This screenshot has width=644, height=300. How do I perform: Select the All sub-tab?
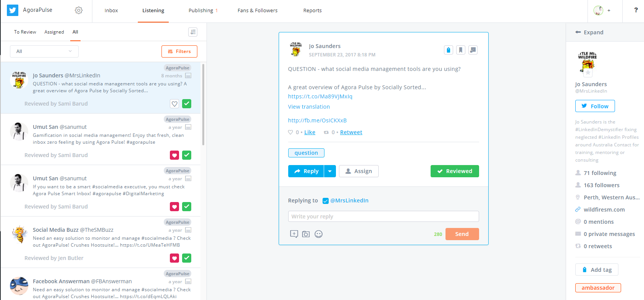click(x=75, y=32)
